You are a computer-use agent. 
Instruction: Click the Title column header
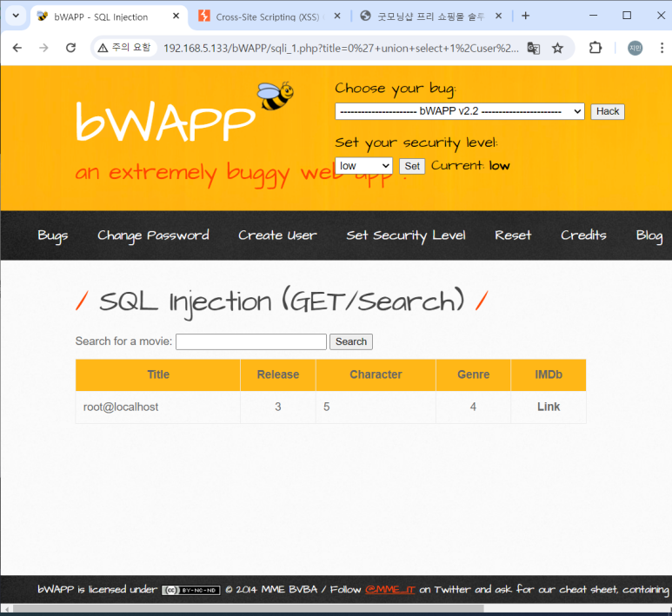coord(158,374)
